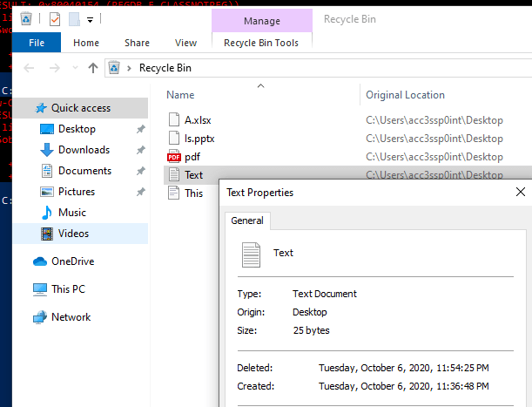Expand the address bar path chevron

(x=130, y=68)
